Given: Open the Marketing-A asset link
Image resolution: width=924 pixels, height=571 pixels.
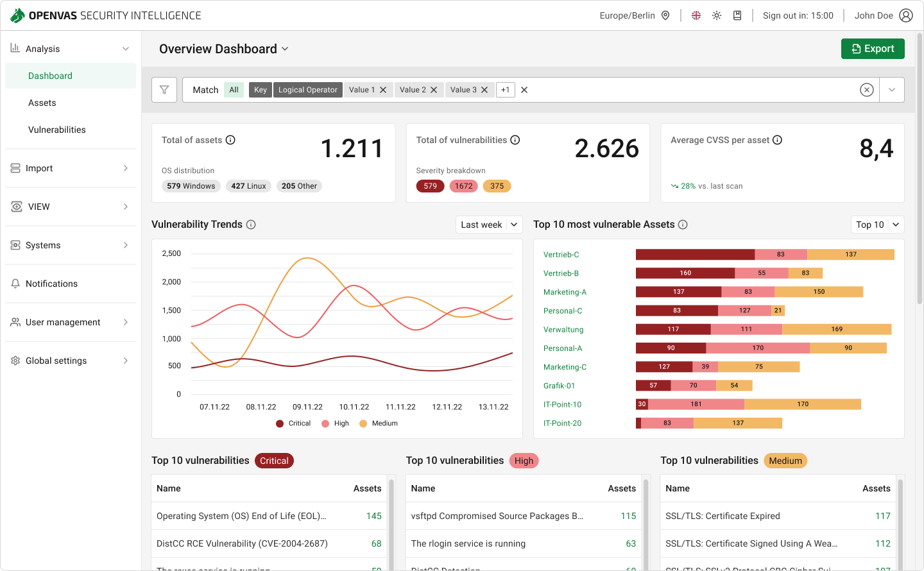Looking at the screenshot, I should 565,292.
